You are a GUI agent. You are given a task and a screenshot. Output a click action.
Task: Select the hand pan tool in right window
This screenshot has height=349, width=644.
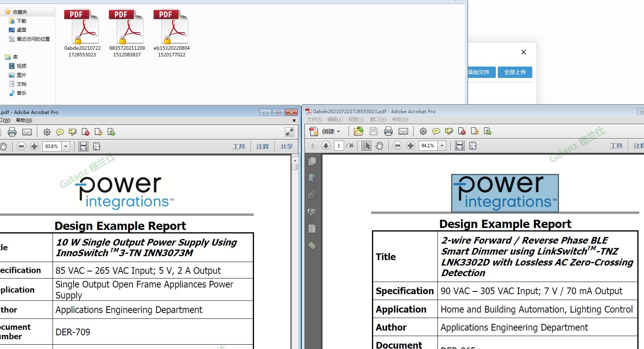click(379, 146)
